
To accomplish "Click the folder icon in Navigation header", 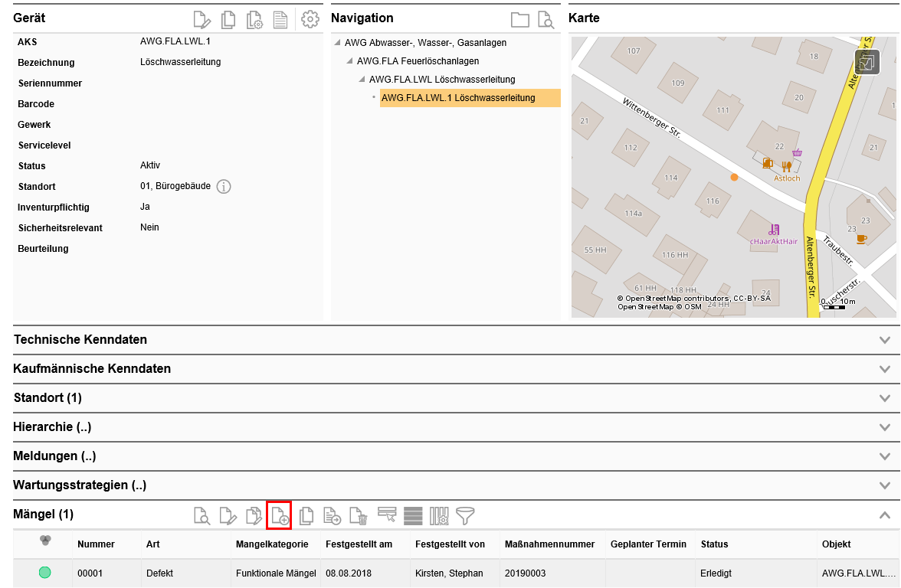I will pos(520,20).
